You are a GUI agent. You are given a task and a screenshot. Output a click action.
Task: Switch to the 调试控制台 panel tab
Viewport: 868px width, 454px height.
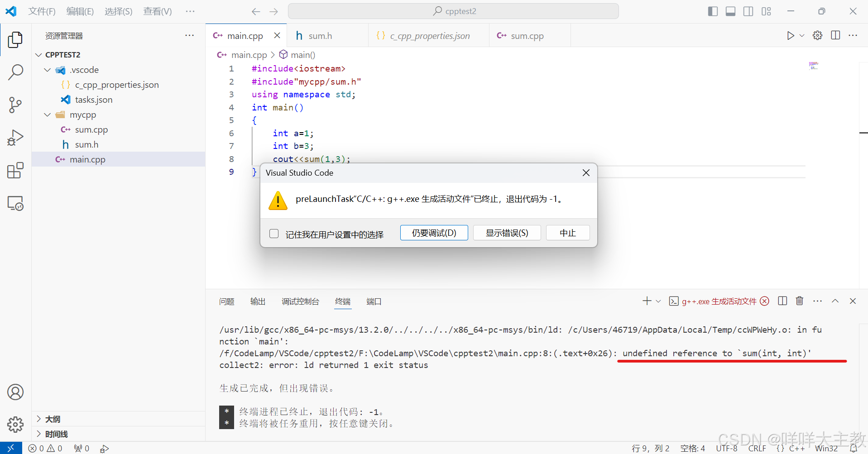[300, 301]
